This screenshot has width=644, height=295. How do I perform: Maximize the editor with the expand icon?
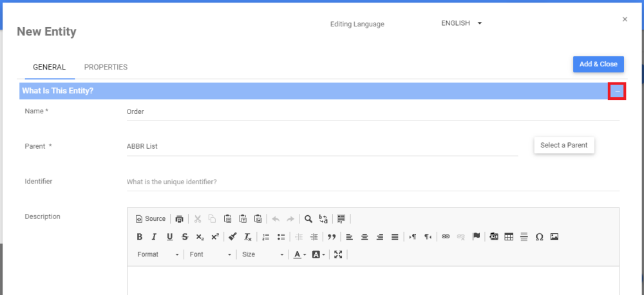(x=338, y=254)
